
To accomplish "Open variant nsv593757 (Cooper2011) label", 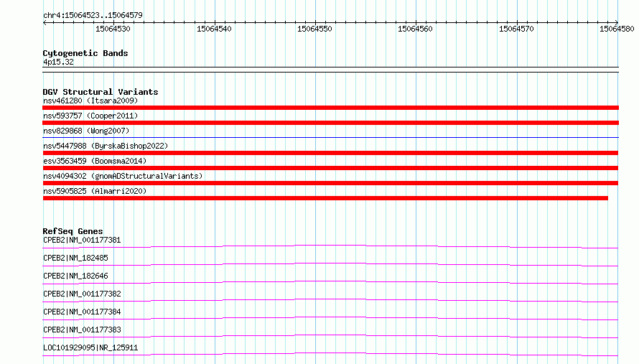I will 90,116.
